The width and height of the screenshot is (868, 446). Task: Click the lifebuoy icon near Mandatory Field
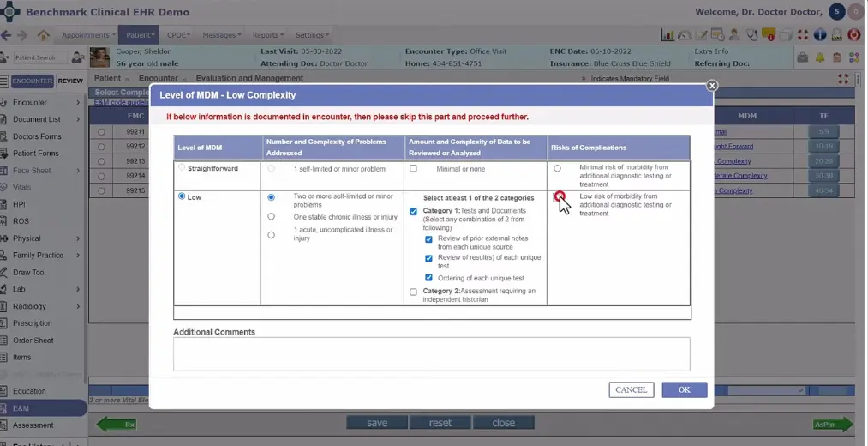tap(844, 79)
